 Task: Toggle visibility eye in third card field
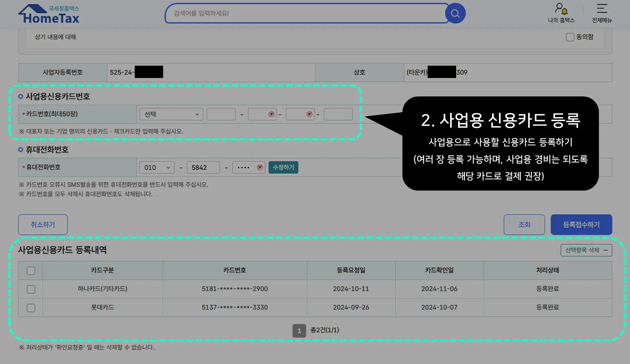[x=309, y=114]
